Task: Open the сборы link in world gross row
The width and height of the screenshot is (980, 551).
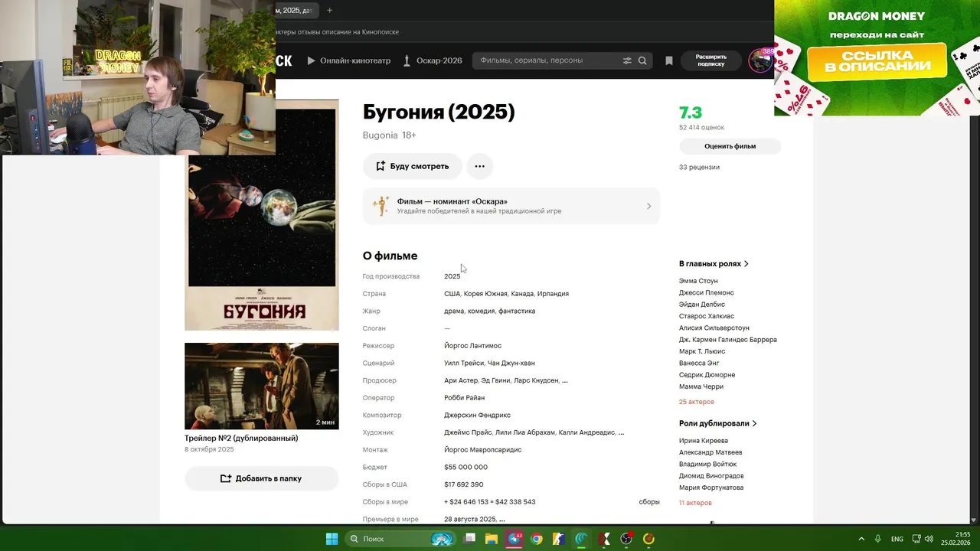Action: pyautogui.click(x=649, y=502)
